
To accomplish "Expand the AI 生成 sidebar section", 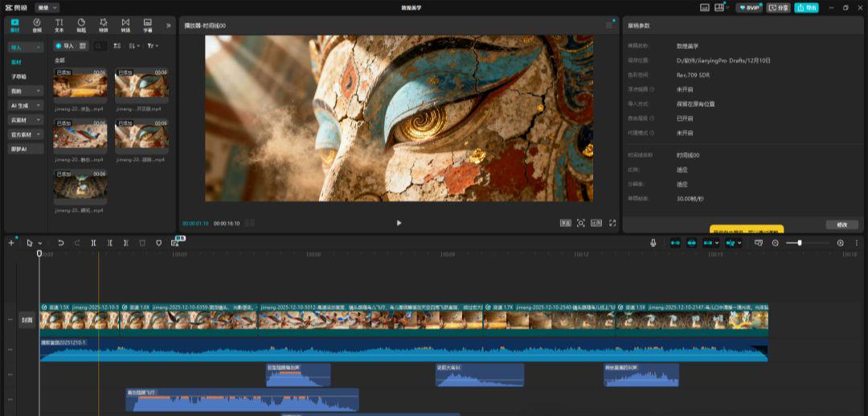I will point(26,105).
